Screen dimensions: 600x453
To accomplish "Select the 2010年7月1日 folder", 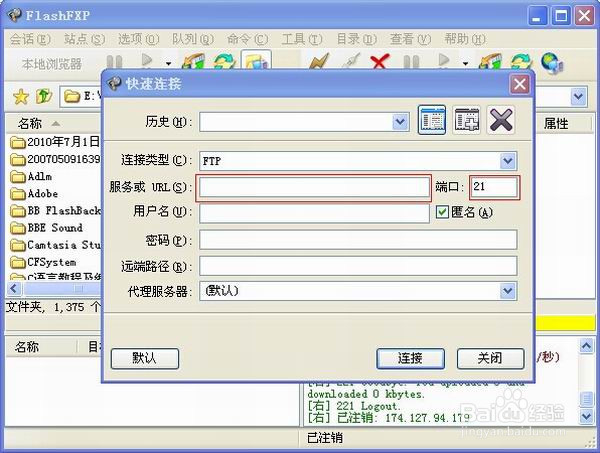I will pyautogui.click(x=55, y=142).
